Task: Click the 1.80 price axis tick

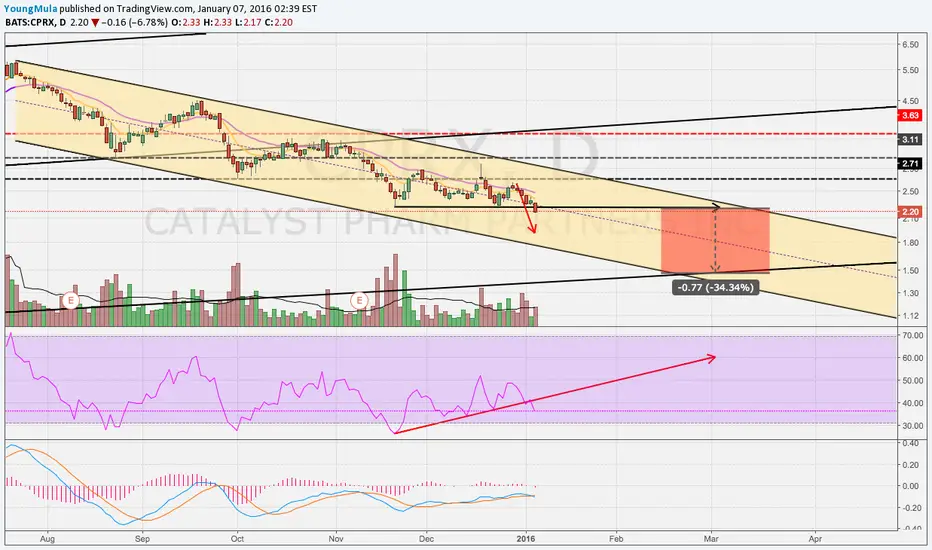Action: tap(910, 243)
